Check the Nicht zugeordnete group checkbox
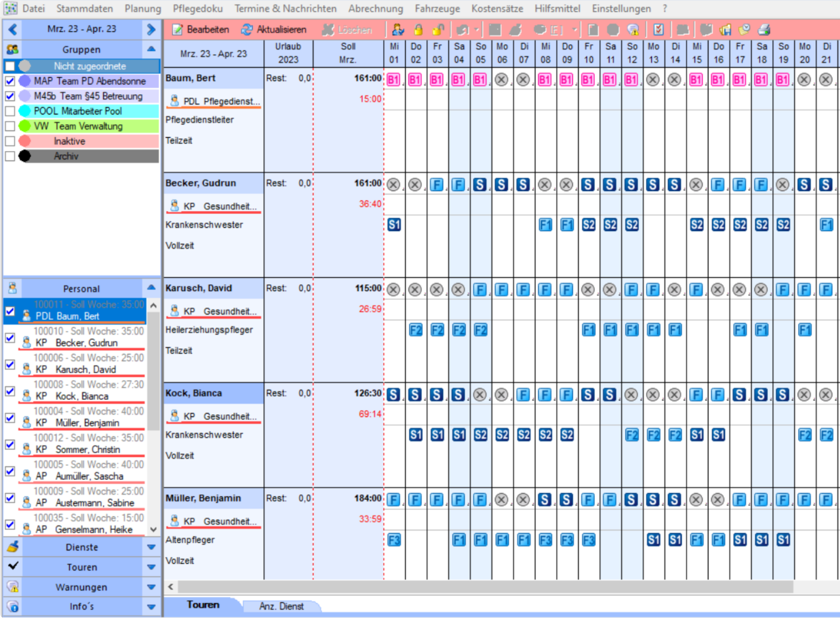Image resolution: width=840 pixels, height=618 pixels. pos(10,66)
